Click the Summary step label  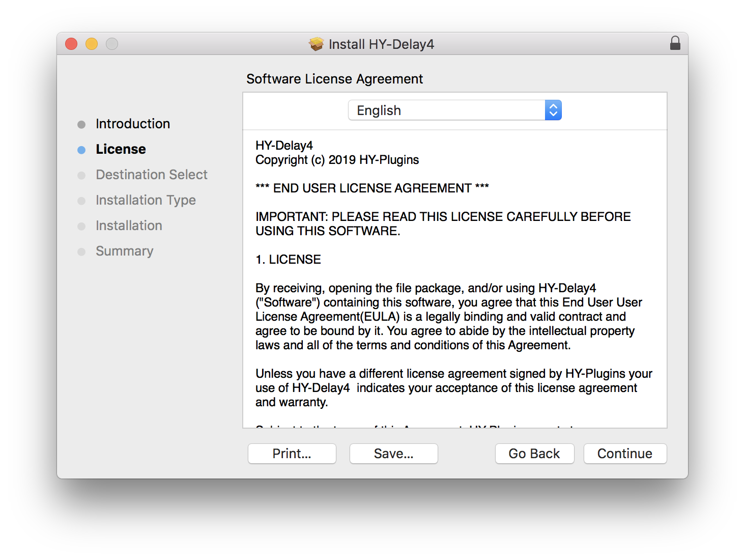[125, 251]
